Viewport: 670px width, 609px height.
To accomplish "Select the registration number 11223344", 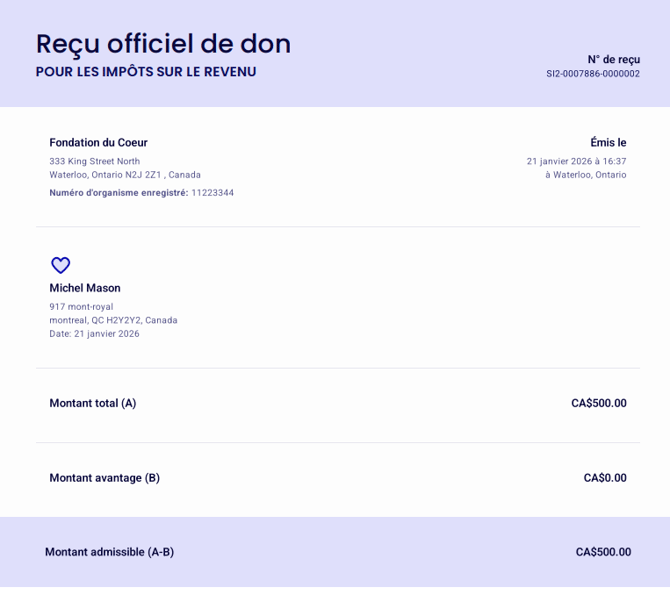I will pyautogui.click(x=212, y=192).
